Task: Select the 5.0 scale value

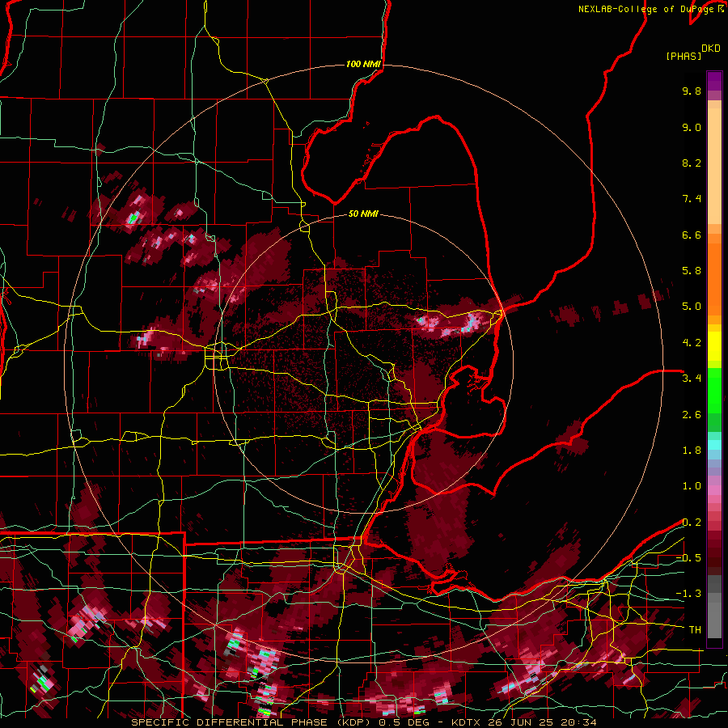Action: pos(692,307)
